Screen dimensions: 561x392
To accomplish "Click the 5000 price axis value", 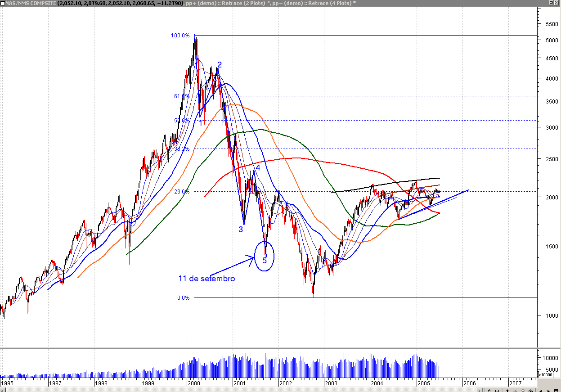I will coord(552,40).
